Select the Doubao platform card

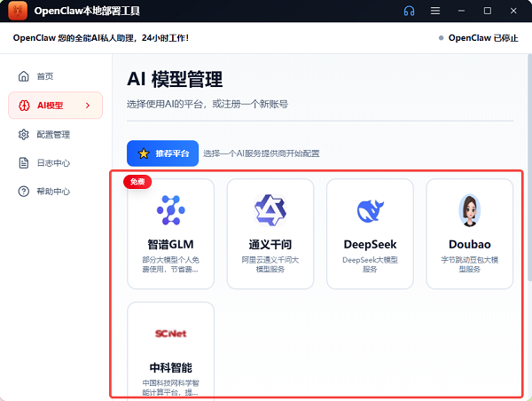(x=470, y=234)
